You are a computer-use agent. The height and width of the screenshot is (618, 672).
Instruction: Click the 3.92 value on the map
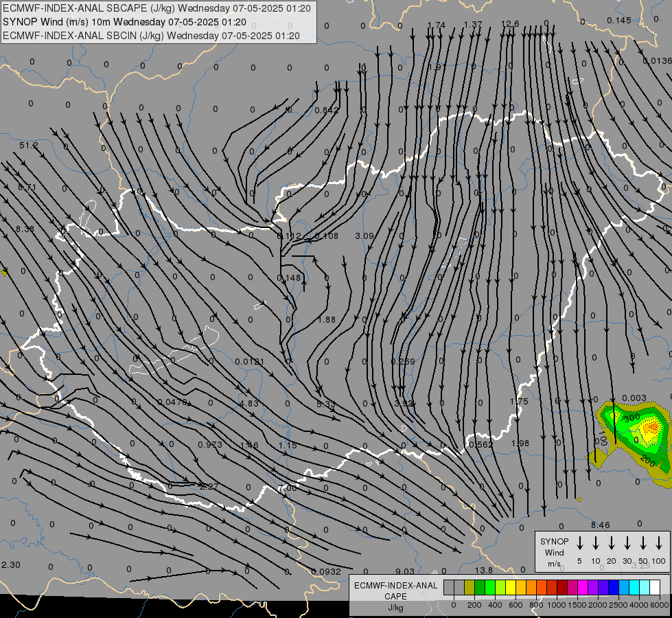pyautogui.click(x=404, y=403)
